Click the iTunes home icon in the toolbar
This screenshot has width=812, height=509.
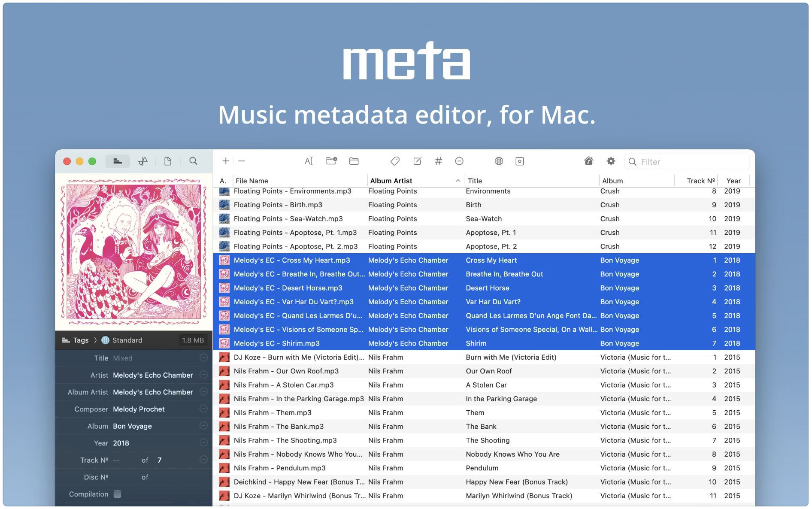[588, 161]
